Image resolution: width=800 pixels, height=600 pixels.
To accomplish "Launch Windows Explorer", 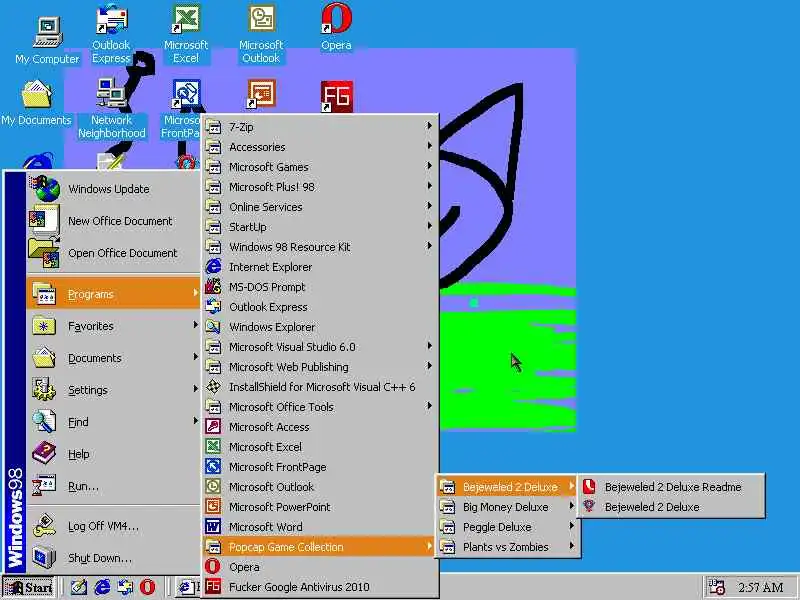I will 319,327.
